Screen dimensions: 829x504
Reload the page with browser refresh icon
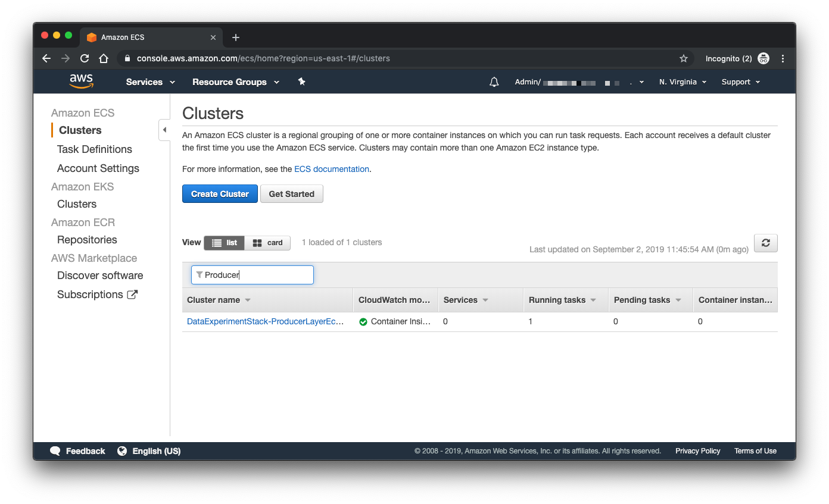coord(85,58)
